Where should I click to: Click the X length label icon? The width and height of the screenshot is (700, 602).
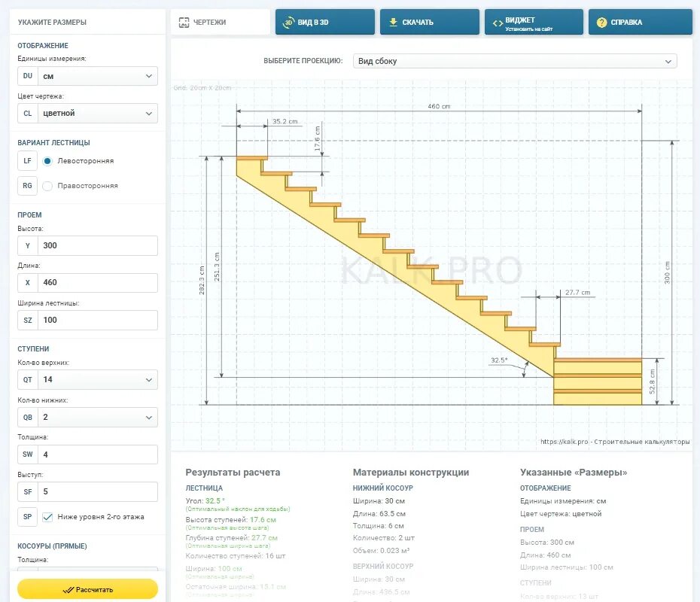tap(28, 282)
